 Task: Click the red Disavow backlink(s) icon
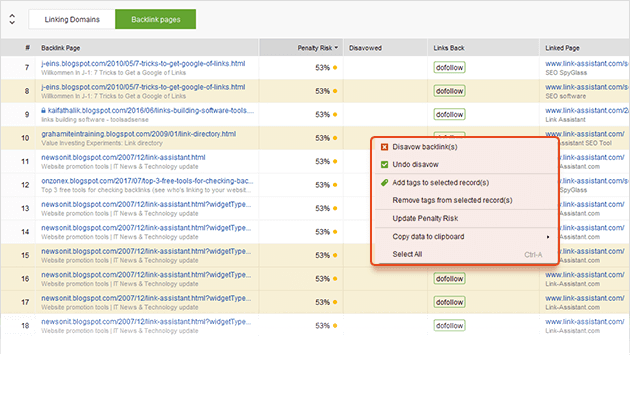click(x=384, y=147)
